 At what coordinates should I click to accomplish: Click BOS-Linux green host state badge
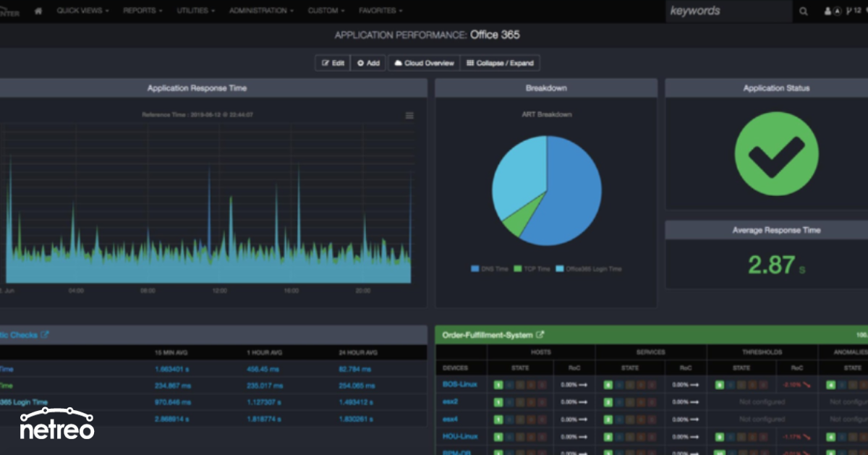click(x=498, y=385)
